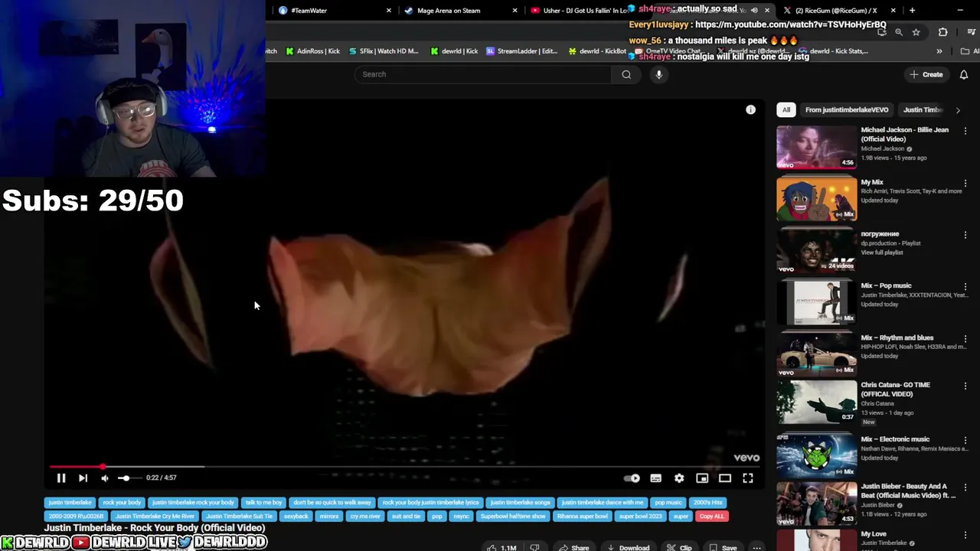
Task: Open the Create menu
Action: (926, 74)
